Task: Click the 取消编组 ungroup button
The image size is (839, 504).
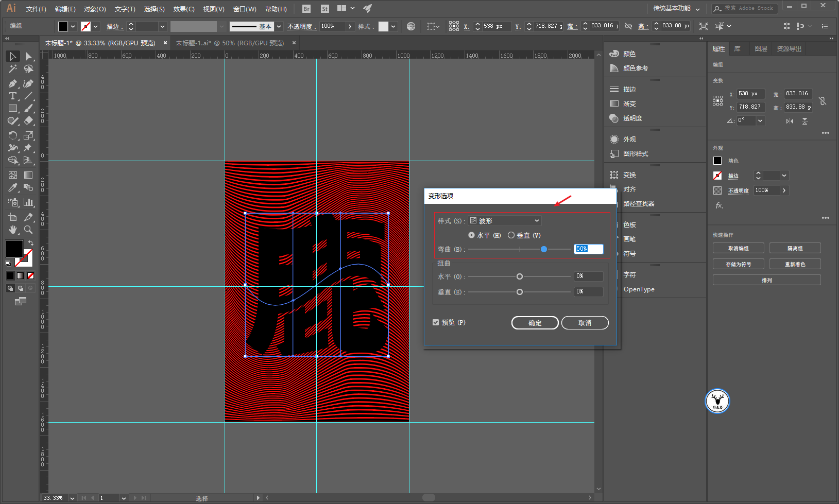Action: [x=738, y=248]
